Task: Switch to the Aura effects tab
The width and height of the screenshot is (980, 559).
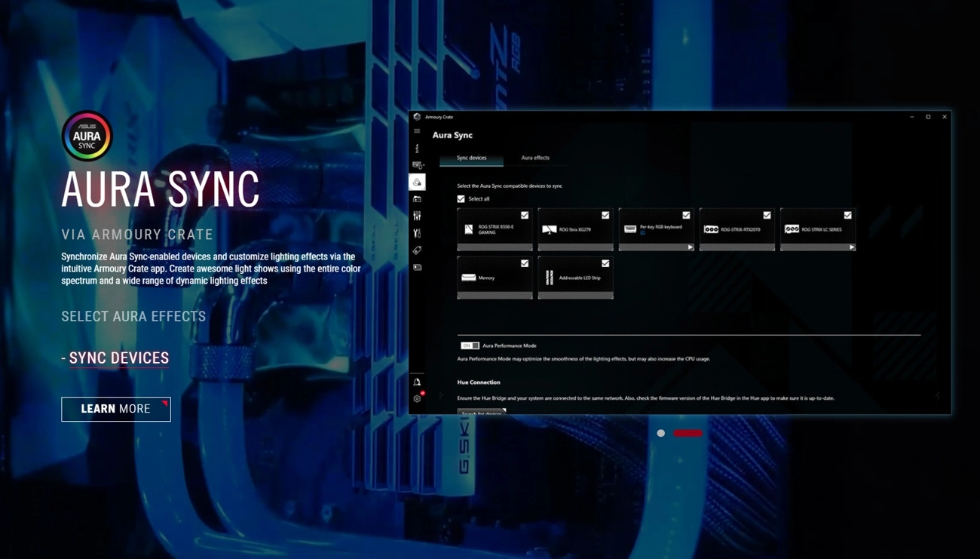Action: click(535, 158)
